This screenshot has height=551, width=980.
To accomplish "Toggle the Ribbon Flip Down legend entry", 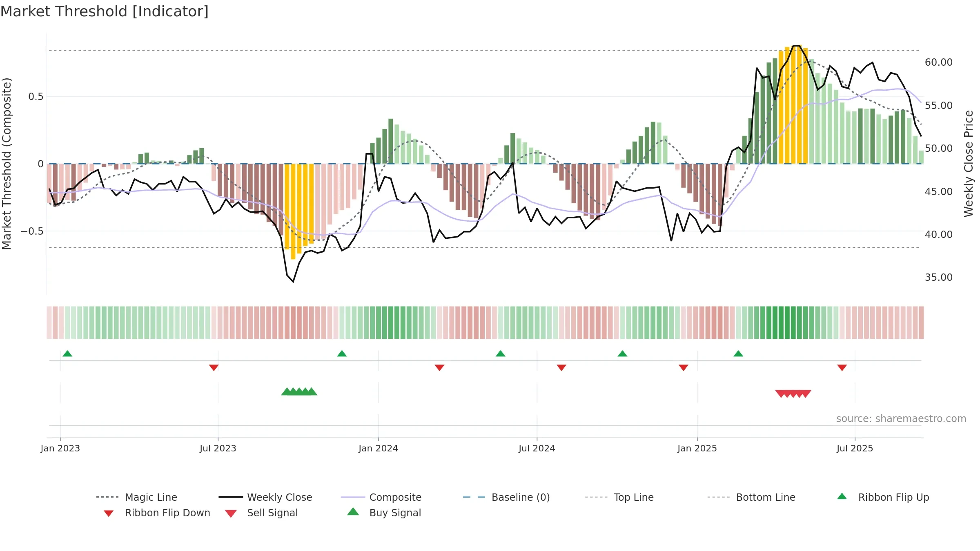I will 156,513.
